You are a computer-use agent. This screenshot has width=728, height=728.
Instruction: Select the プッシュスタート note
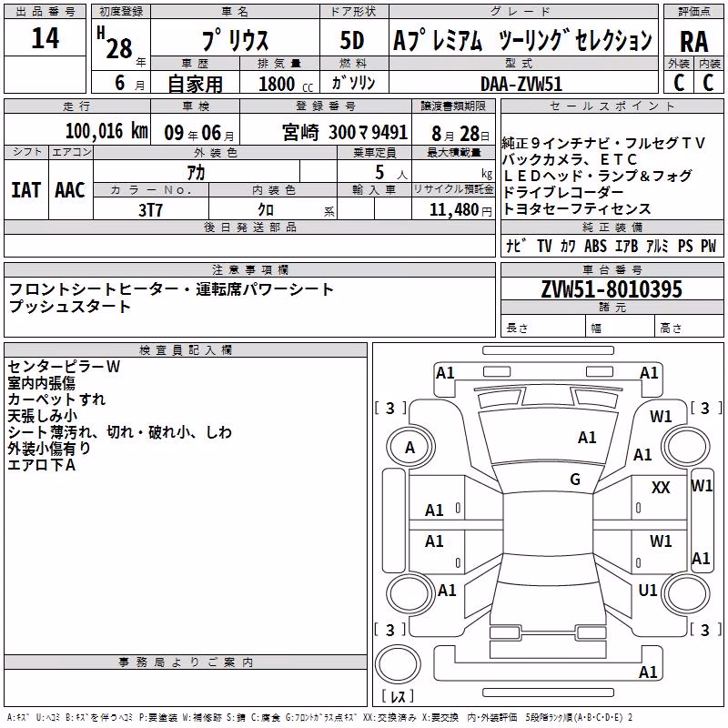[x=70, y=307]
